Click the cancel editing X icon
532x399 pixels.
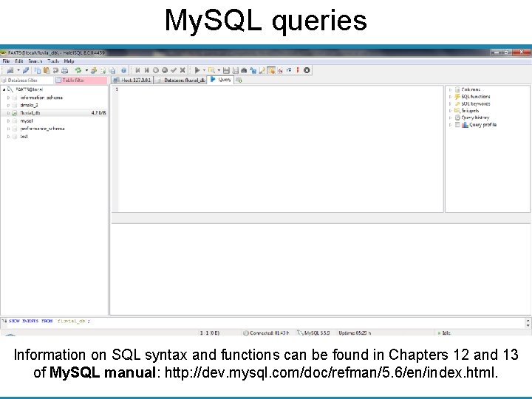pos(183,70)
